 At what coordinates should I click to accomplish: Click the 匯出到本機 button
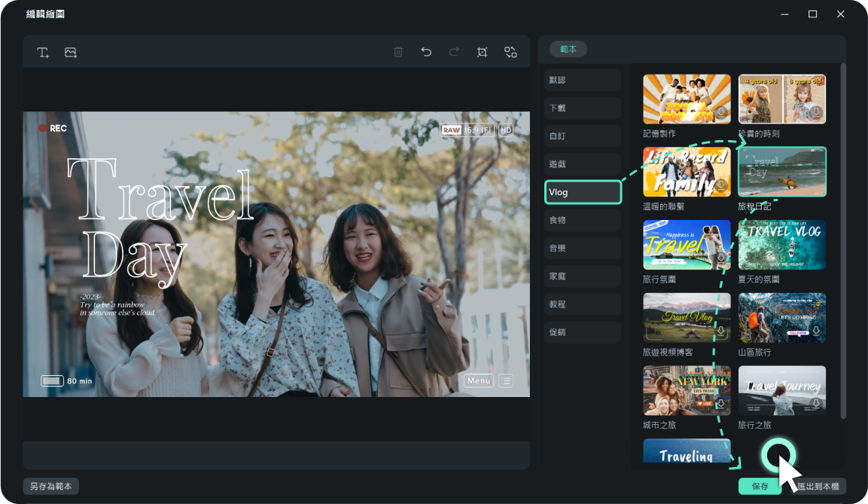(x=818, y=486)
